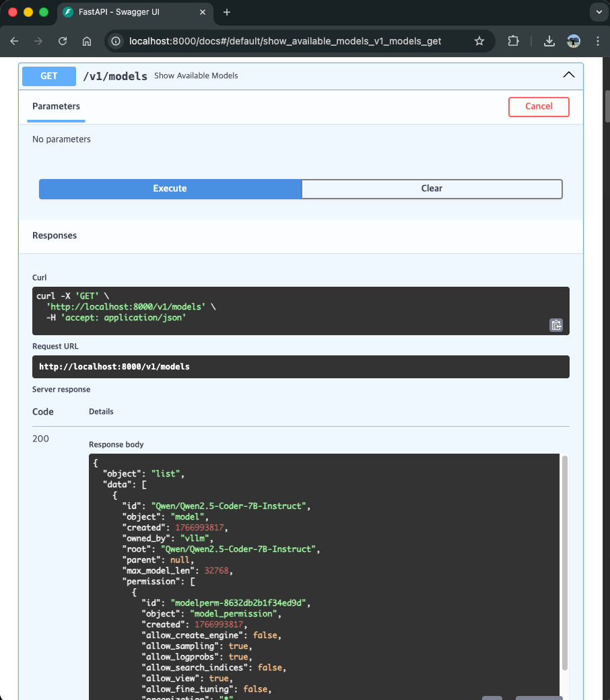Click the "Response body" label
The height and width of the screenshot is (700, 610).
[x=116, y=444]
